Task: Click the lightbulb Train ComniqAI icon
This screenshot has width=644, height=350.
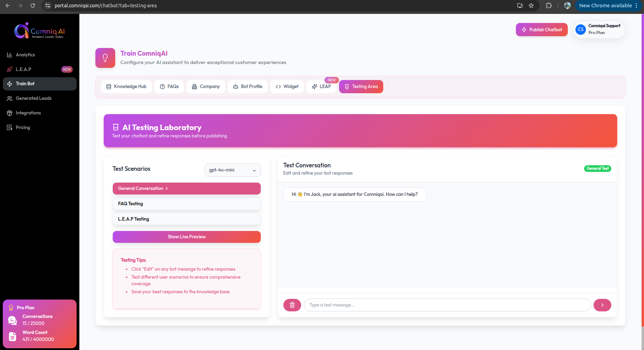Action: pos(105,58)
